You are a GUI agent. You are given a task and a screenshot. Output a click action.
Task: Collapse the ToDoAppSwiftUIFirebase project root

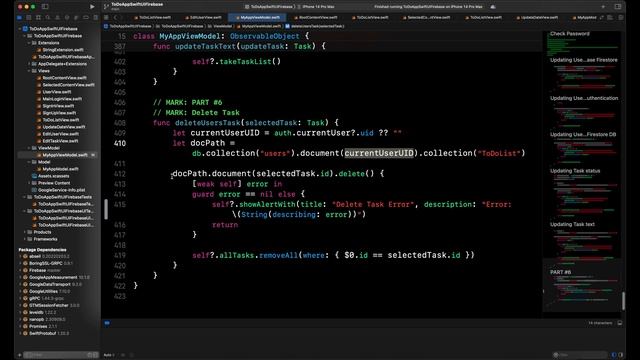[x=20, y=29]
